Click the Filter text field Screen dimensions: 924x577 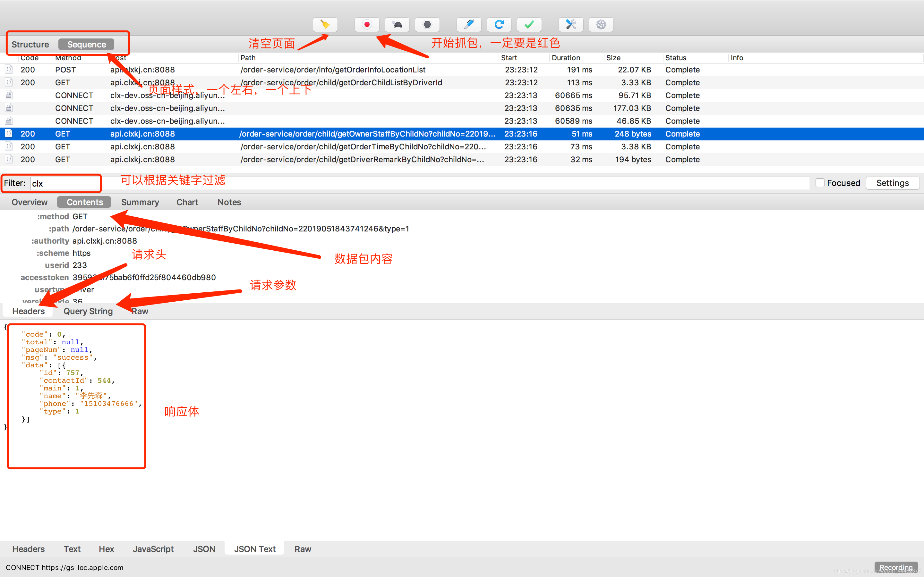65,184
